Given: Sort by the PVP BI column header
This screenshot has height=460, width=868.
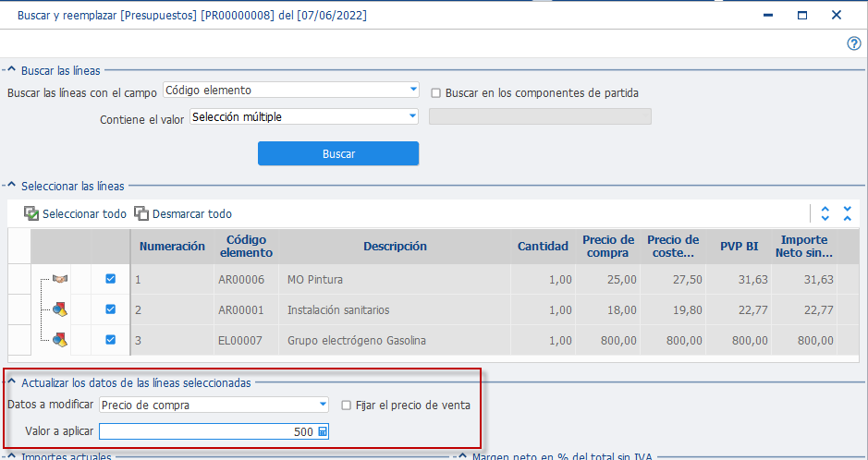Looking at the screenshot, I should [739, 247].
